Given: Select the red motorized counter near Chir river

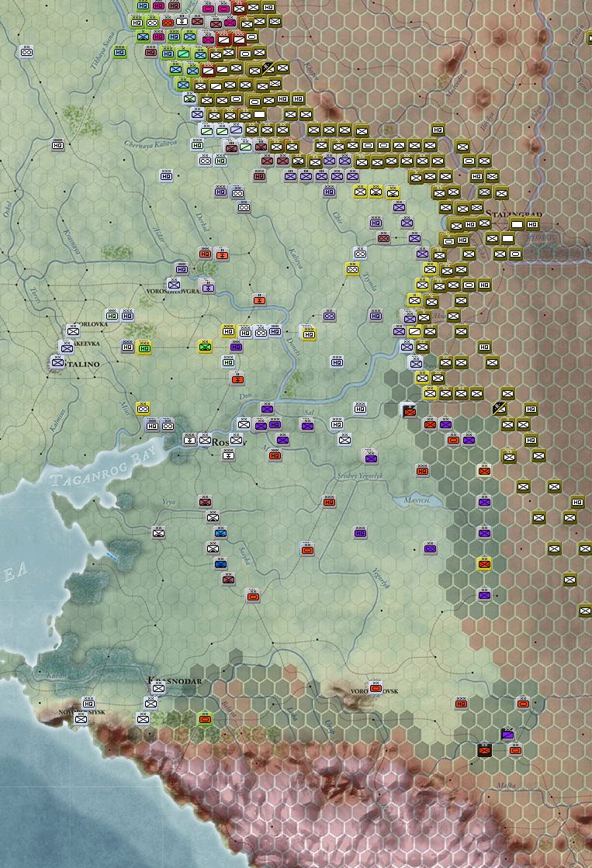Looking at the screenshot, I should (383, 238).
